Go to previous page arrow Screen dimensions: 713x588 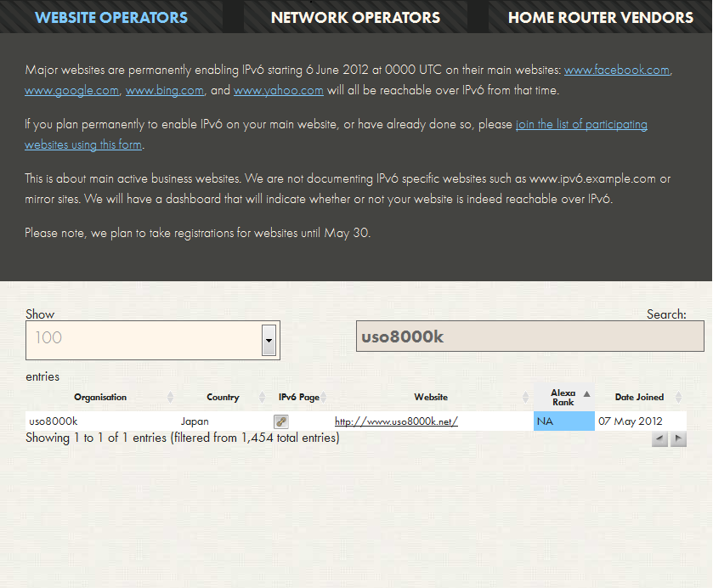point(659,438)
